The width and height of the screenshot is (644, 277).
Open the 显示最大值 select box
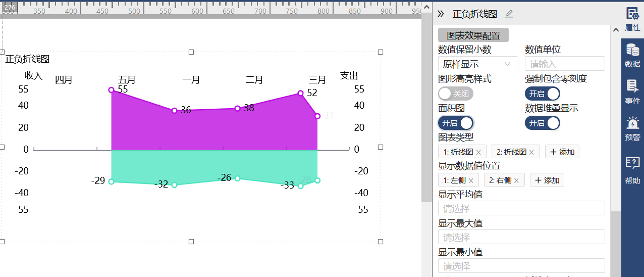tap(521, 237)
